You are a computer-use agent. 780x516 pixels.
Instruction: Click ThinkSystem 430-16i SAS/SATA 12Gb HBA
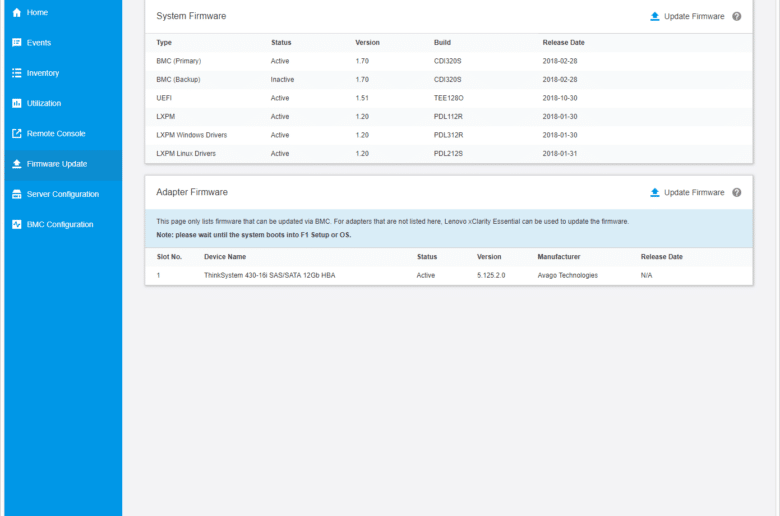(270, 275)
